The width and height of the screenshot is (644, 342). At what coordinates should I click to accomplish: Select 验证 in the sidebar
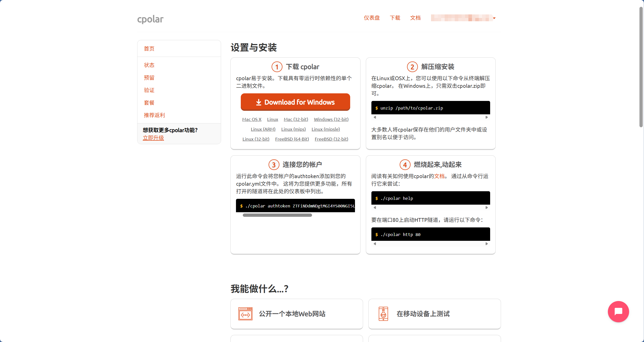149,90
